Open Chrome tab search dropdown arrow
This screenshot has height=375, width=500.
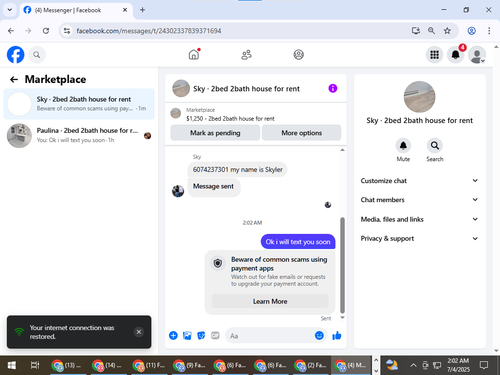(x=10, y=10)
